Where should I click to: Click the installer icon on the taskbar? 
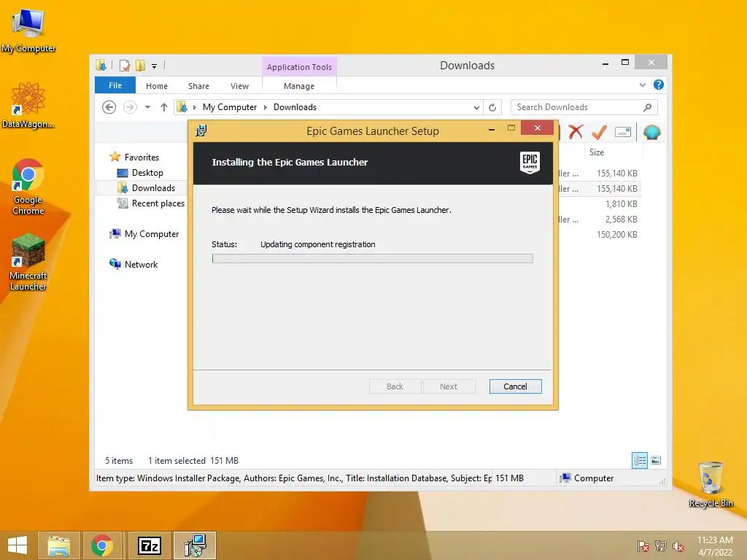click(x=195, y=545)
